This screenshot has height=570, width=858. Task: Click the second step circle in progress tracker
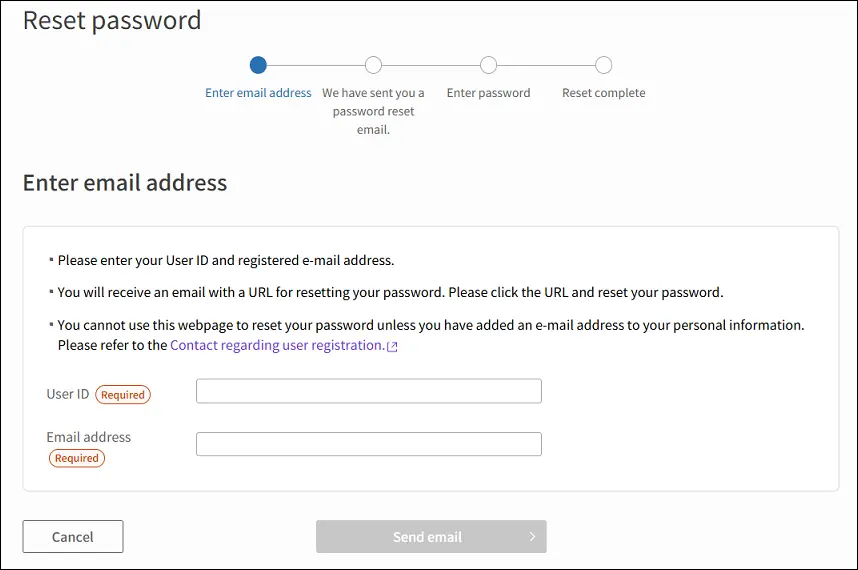tap(373, 65)
